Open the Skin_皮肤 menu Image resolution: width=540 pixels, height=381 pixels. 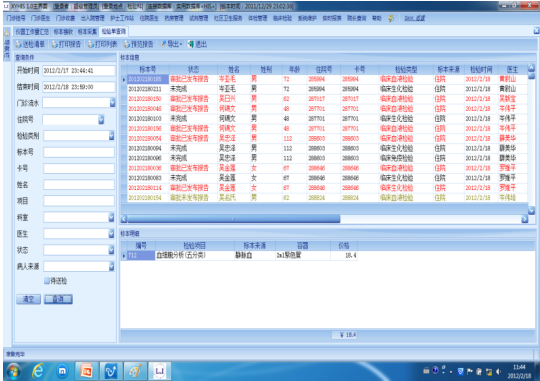[415, 18]
